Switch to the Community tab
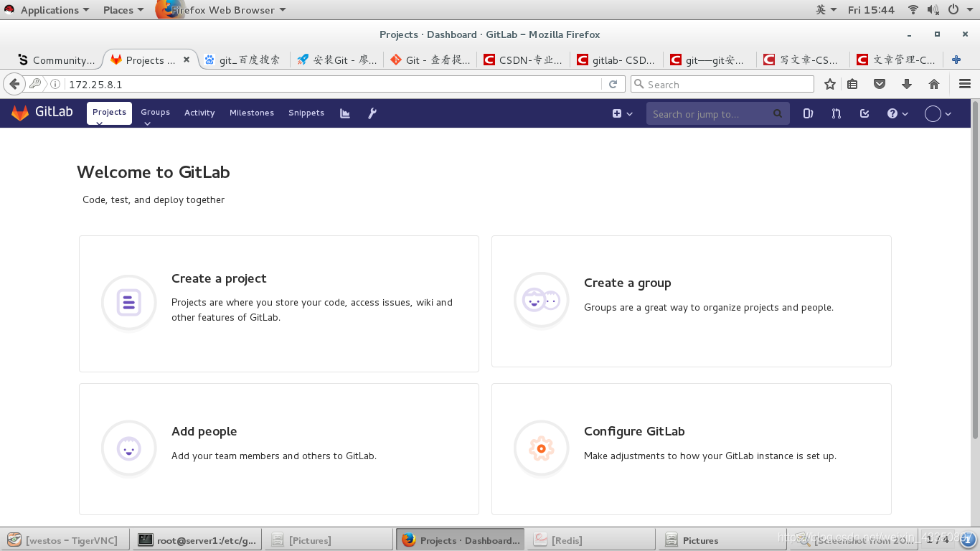Viewport: 980px width, 551px height. pos(56,60)
